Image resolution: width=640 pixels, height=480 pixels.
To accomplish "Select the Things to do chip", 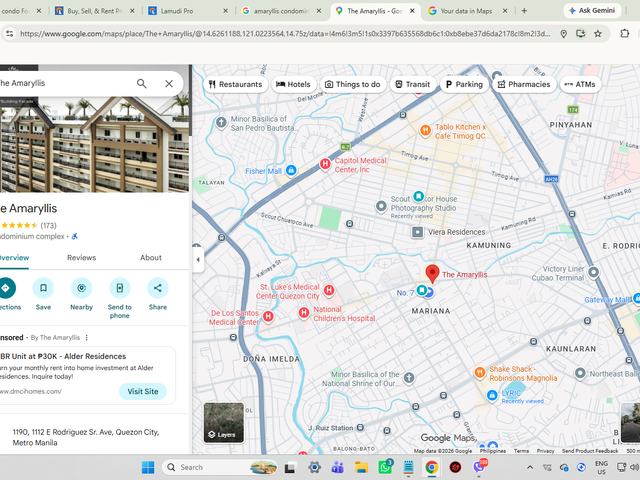I will coord(353,84).
